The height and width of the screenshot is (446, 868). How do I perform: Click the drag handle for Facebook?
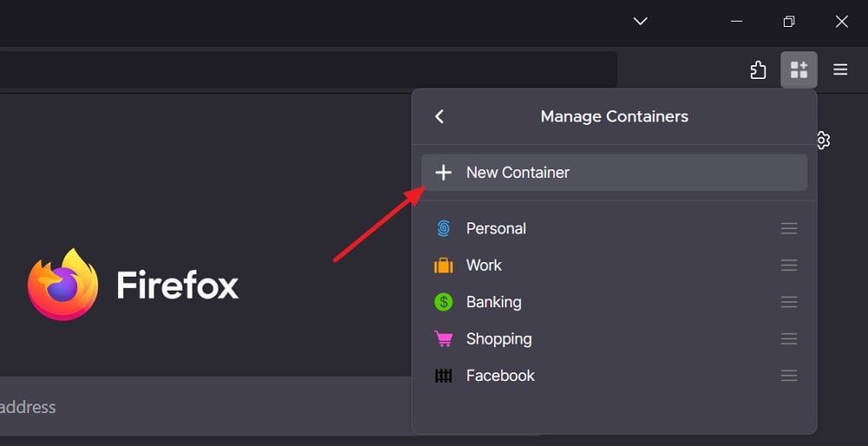click(789, 376)
